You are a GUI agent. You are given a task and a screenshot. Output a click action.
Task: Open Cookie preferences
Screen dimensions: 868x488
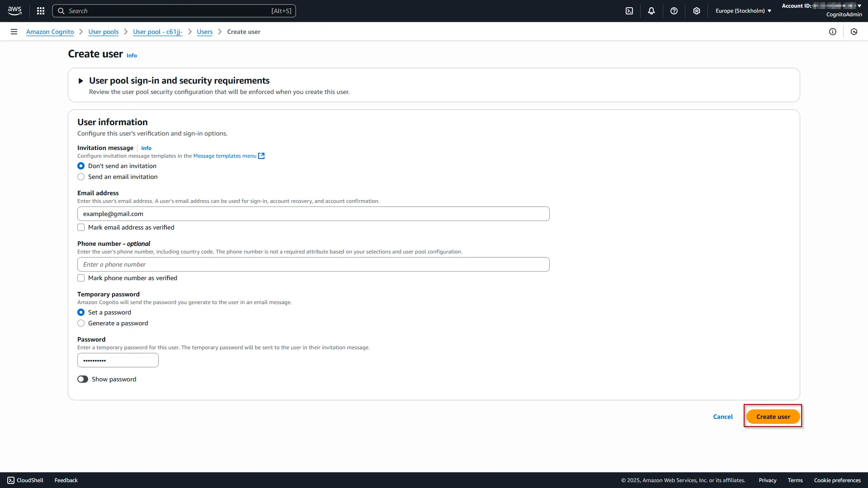(x=837, y=480)
